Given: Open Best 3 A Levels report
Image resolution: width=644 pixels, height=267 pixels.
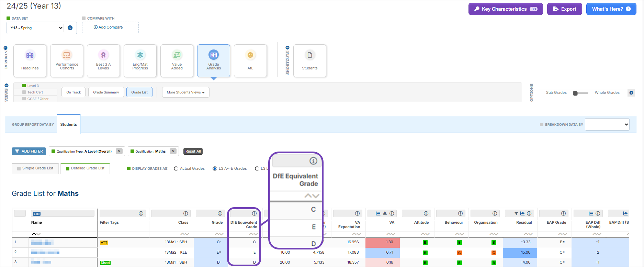Looking at the screenshot, I should [103, 60].
